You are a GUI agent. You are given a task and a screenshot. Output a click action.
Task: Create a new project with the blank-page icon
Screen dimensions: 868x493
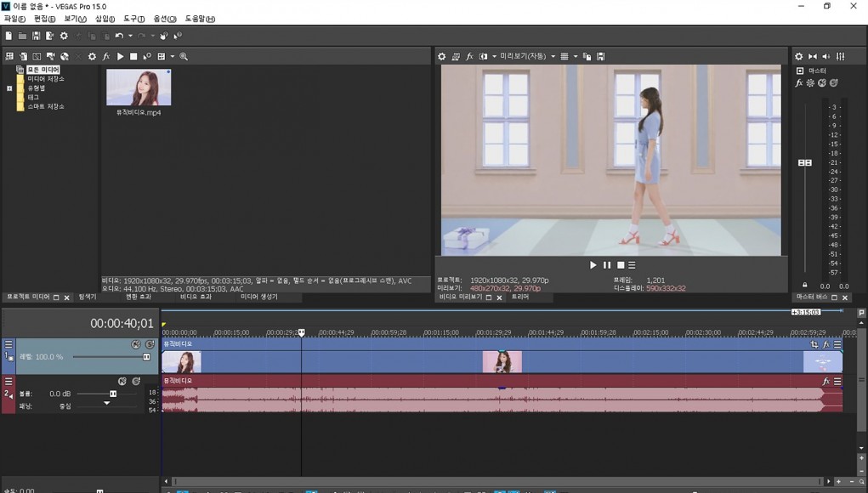coord(9,36)
